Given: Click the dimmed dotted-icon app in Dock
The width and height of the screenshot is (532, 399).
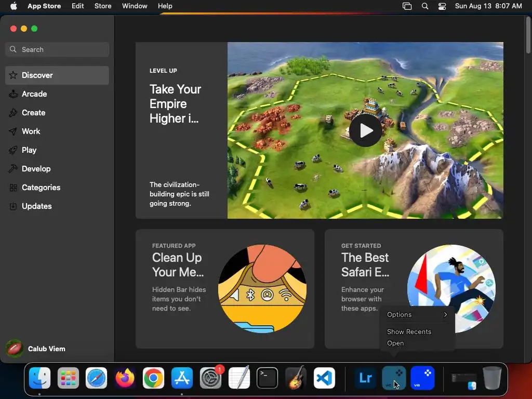Looking at the screenshot, I should tap(394, 378).
